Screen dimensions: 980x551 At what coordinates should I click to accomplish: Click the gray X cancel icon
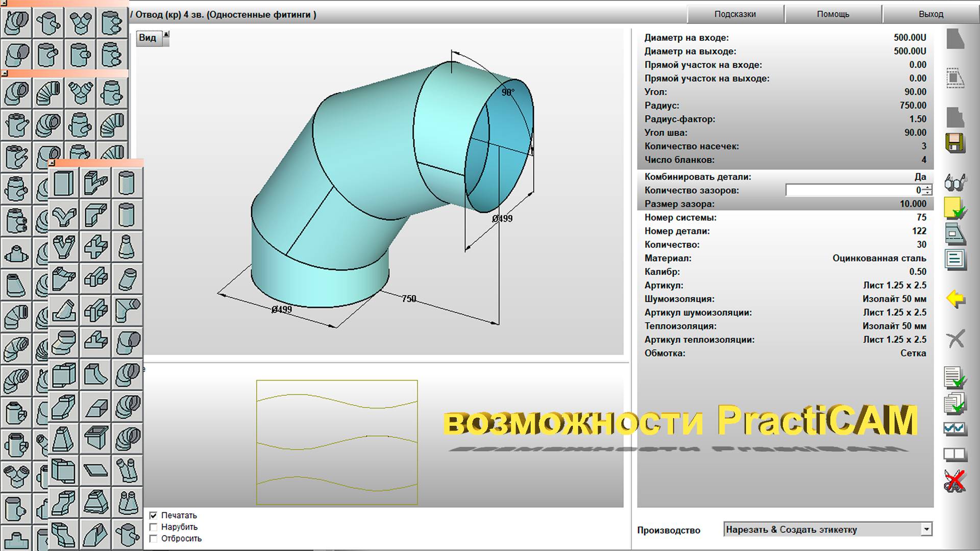point(955,339)
